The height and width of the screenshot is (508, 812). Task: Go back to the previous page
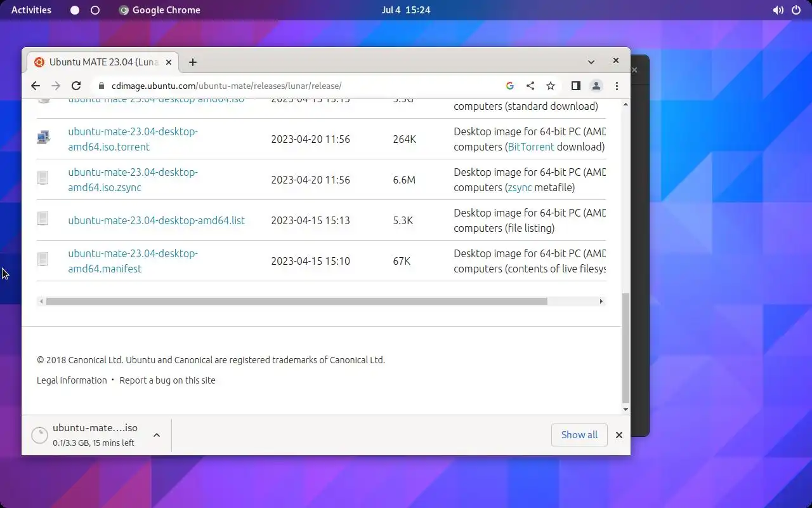coord(36,86)
